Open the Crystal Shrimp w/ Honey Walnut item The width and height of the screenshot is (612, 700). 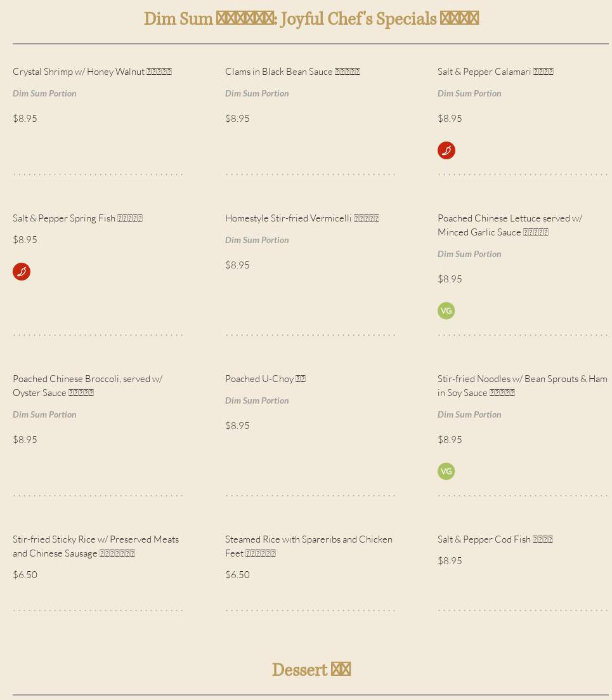(x=92, y=72)
